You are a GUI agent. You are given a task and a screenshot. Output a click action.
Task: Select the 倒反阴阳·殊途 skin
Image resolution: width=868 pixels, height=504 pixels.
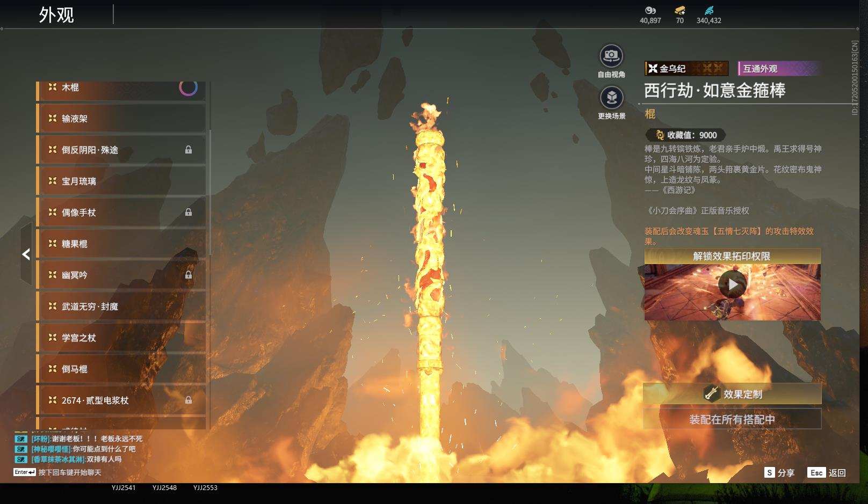click(121, 150)
